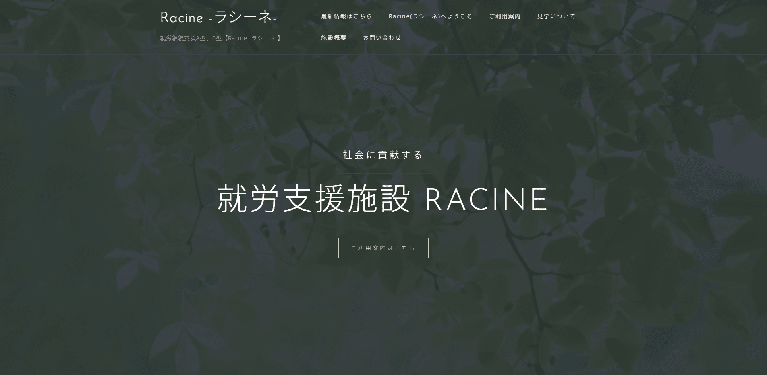
Task: Open the お問い合わせ menu item
Action: point(382,38)
